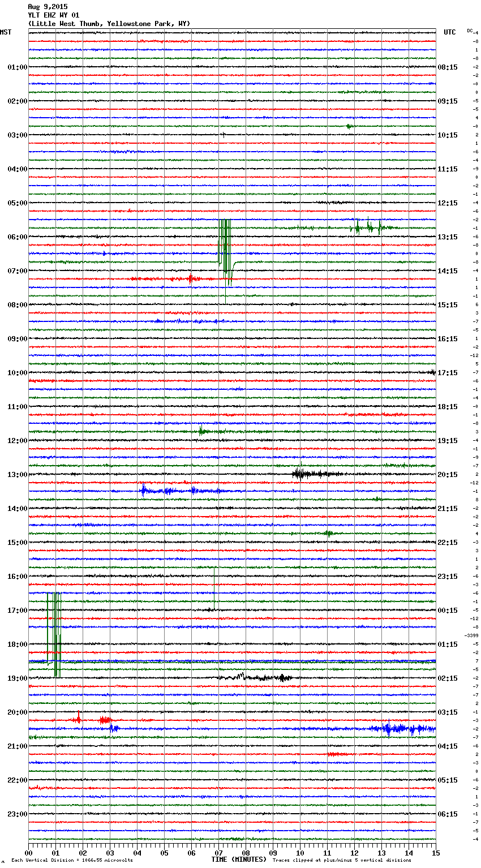Click the '22:00' MST time label

(x=18, y=780)
